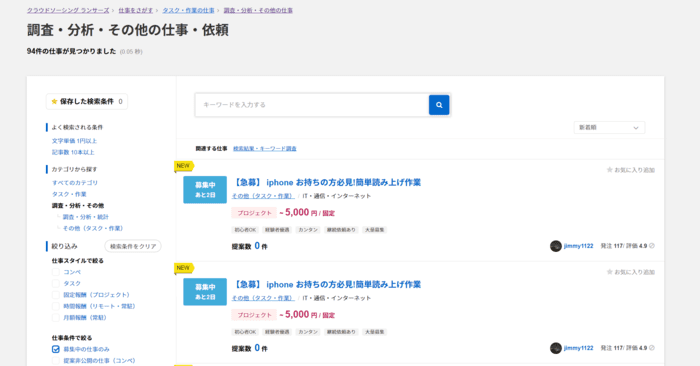The height and width of the screenshot is (366, 700).
Task: Open second 【急募】 iphone job title
Action: click(x=326, y=285)
